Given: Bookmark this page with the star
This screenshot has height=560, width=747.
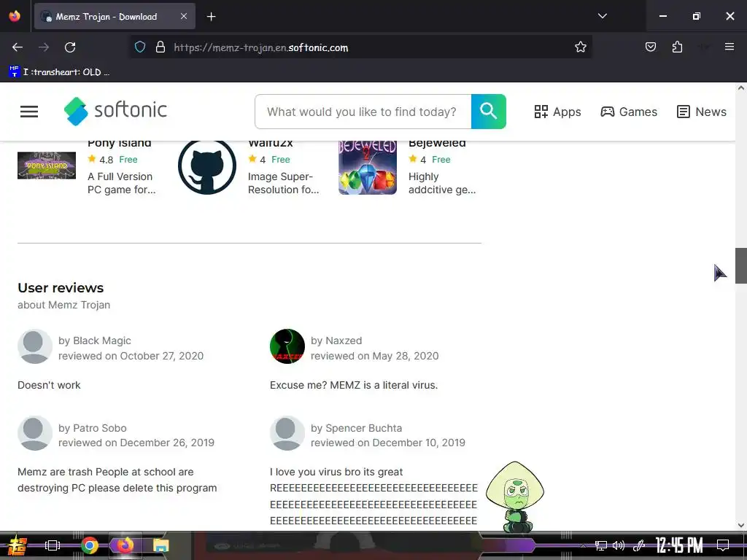Looking at the screenshot, I should 580,47.
